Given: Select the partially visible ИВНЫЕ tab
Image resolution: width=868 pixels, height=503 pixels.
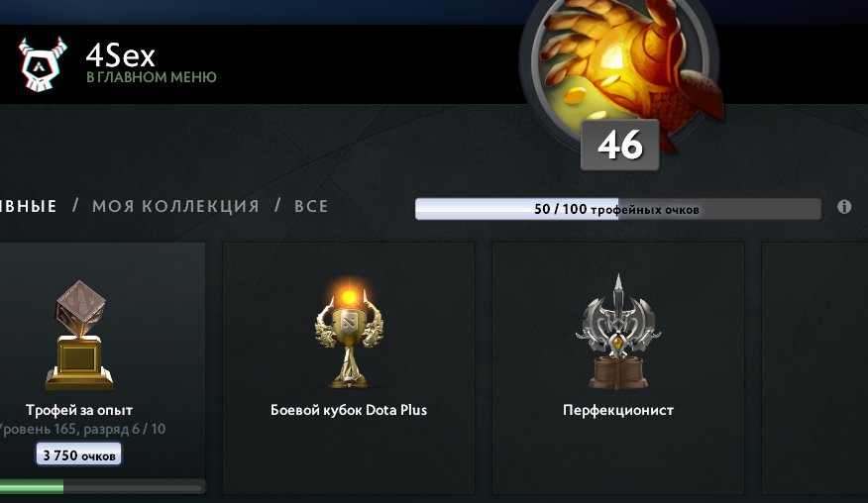Looking at the screenshot, I should [28, 206].
